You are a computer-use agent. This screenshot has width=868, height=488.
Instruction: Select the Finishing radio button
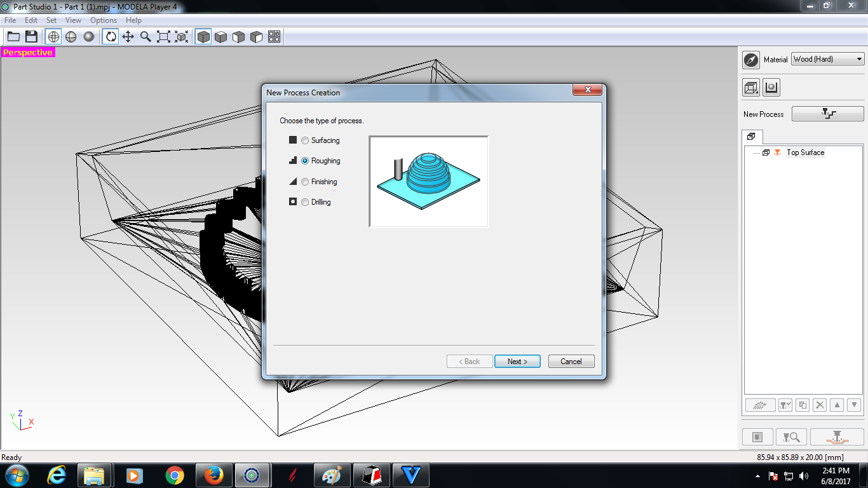click(305, 182)
